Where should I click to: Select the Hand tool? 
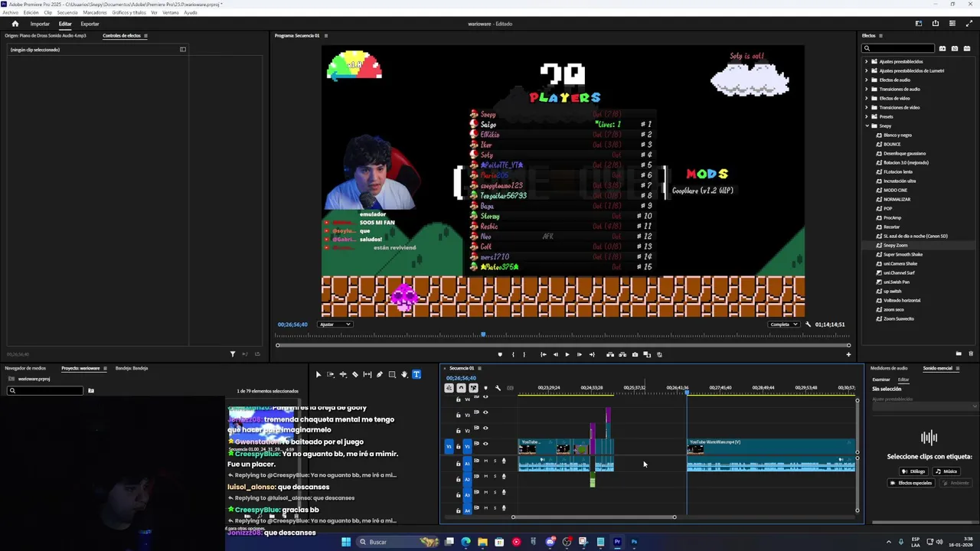pos(404,374)
